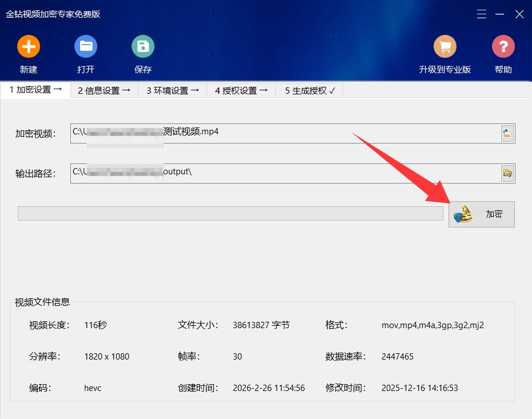Click the 编码: label
Screen dimensions: 532x419
pos(40,388)
